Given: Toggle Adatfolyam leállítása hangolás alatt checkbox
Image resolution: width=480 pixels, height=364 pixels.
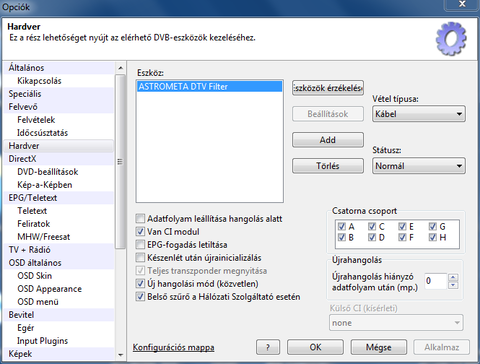Looking at the screenshot, I should [140, 219].
